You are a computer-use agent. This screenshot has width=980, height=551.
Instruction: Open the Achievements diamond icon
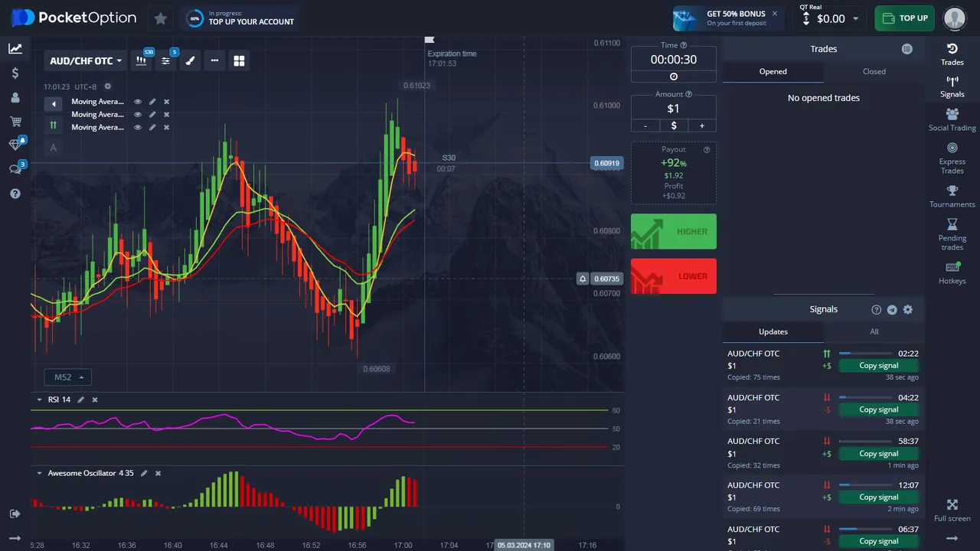point(15,145)
